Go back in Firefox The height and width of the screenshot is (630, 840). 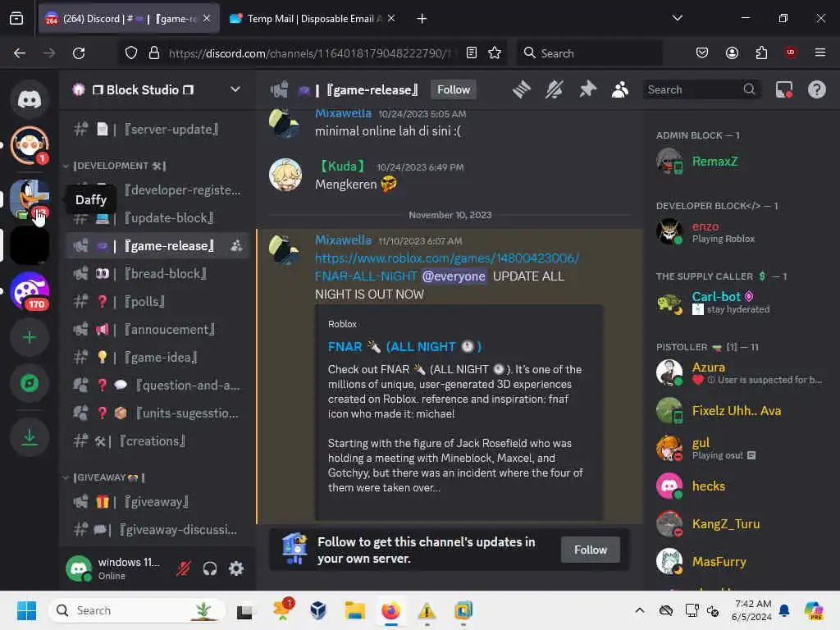pos(20,53)
